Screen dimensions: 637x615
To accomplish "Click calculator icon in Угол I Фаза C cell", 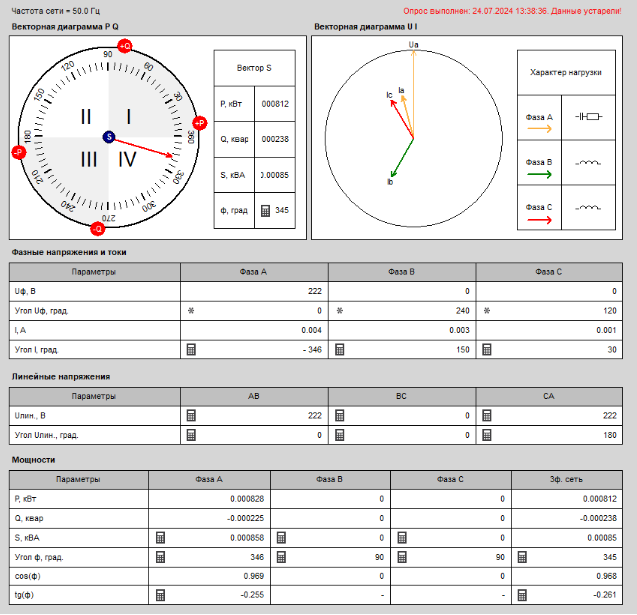I will click(x=487, y=350).
